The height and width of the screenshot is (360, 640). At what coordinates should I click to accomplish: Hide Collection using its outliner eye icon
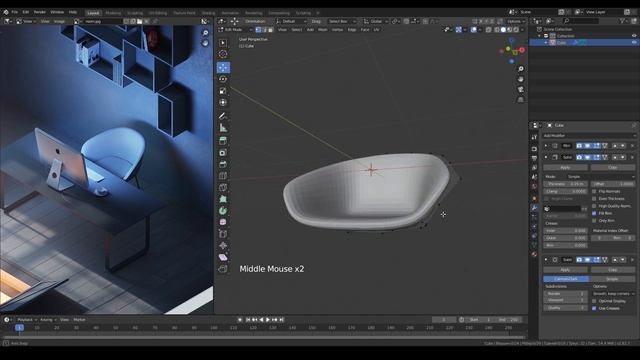634,36
